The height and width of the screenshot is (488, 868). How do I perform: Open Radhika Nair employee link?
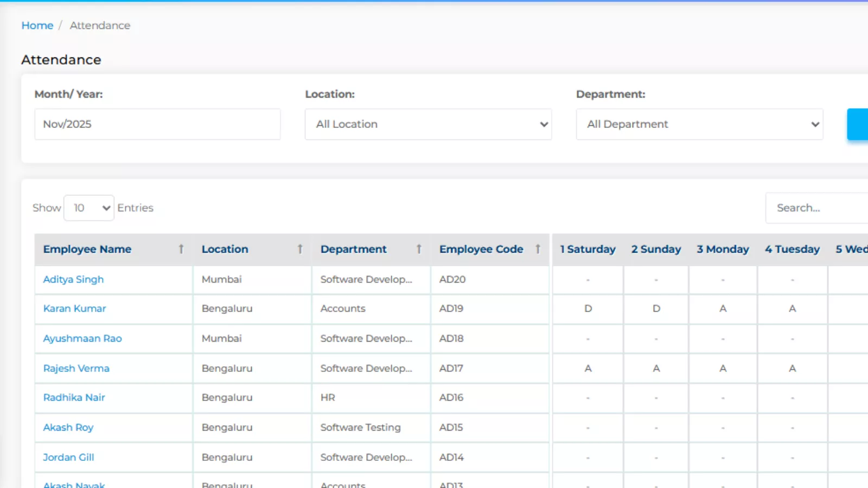click(x=74, y=397)
